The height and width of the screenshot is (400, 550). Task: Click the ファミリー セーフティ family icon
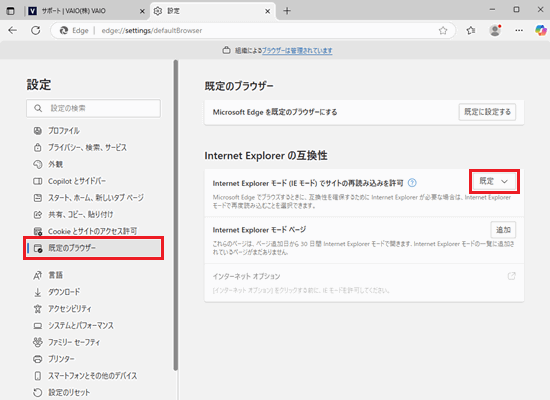[x=38, y=342]
